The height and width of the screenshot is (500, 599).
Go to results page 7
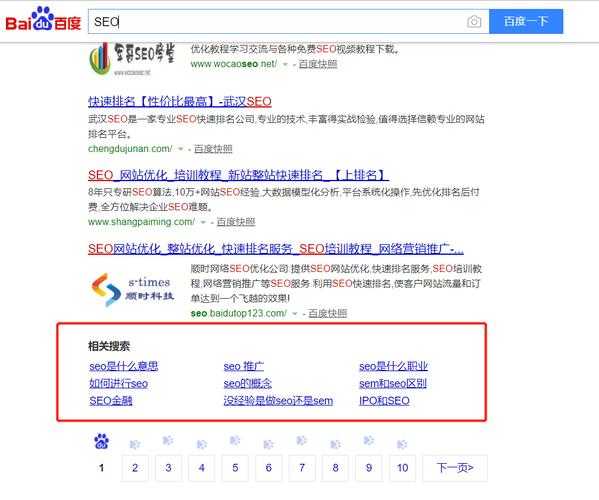(302, 468)
